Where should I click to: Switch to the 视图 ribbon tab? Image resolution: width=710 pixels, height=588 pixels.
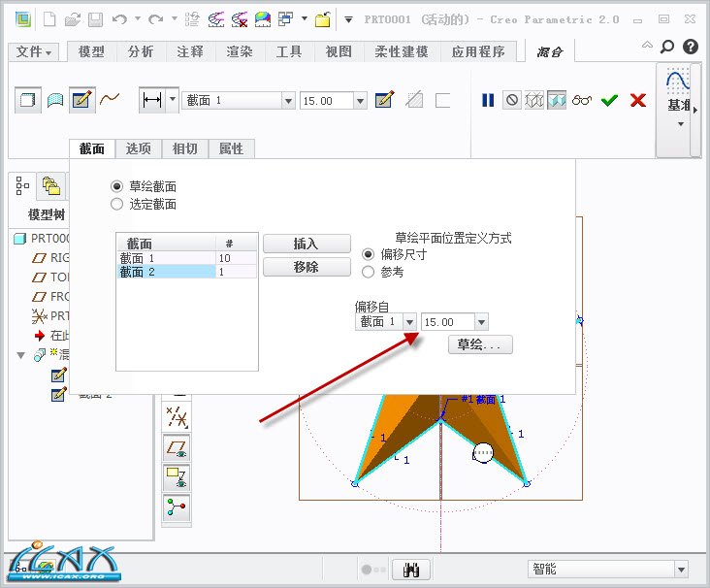click(x=339, y=51)
